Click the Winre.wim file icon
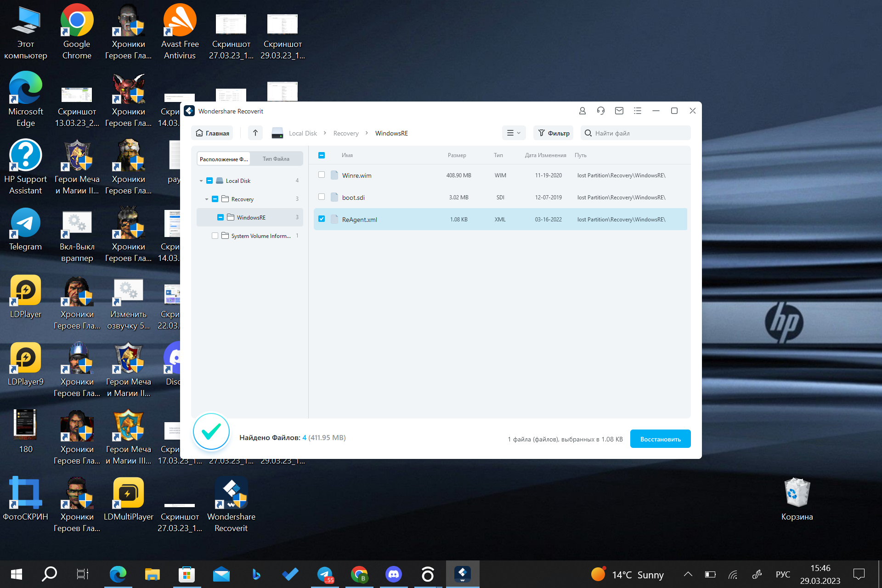Viewport: 882px width, 588px height. click(x=334, y=175)
